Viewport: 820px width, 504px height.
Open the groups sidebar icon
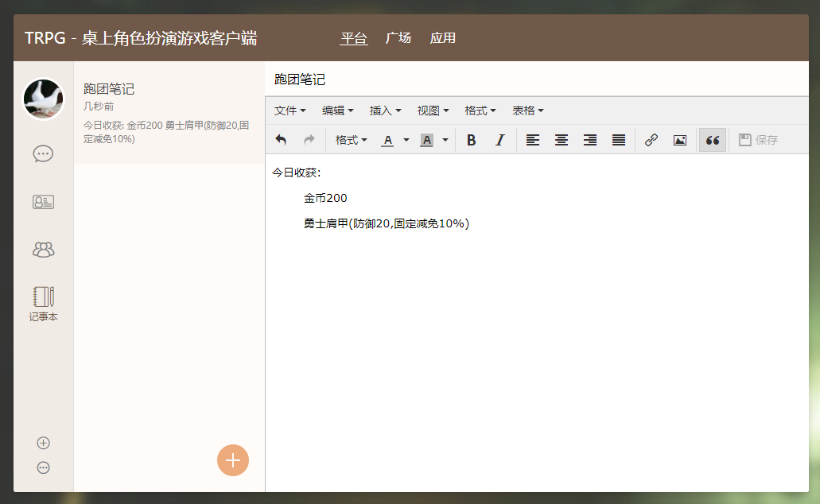tap(43, 250)
